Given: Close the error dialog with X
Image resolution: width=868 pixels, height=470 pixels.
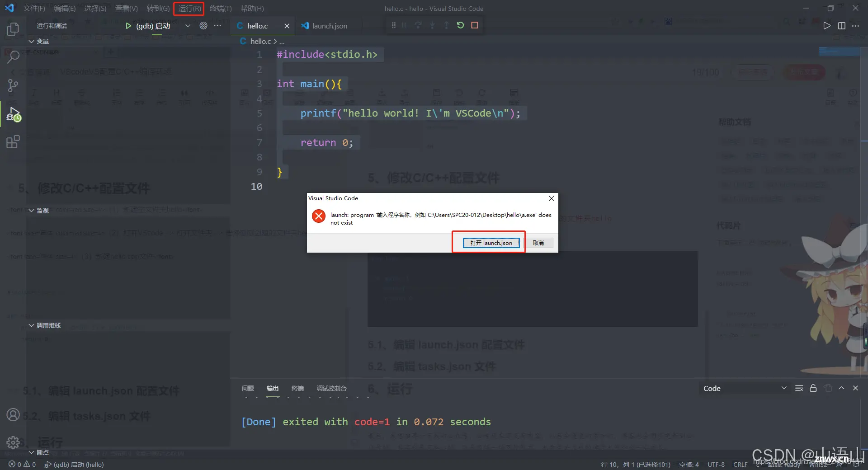Looking at the screenshot, I should tap(552, 198).
